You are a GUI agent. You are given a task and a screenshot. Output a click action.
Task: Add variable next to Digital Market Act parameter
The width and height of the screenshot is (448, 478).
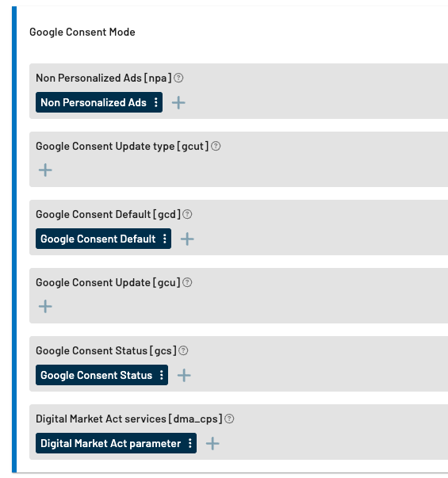(x=213, y=444)
